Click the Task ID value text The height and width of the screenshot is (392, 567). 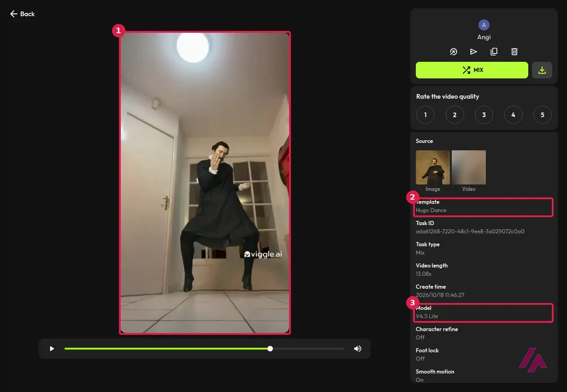point(470,232)
